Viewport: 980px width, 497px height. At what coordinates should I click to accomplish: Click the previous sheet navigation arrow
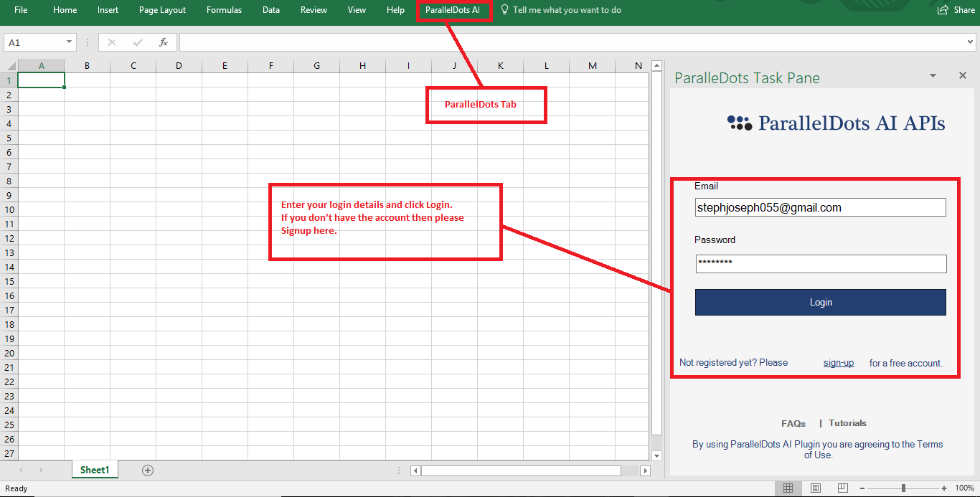pyautogui.click(x=21, y=470)
